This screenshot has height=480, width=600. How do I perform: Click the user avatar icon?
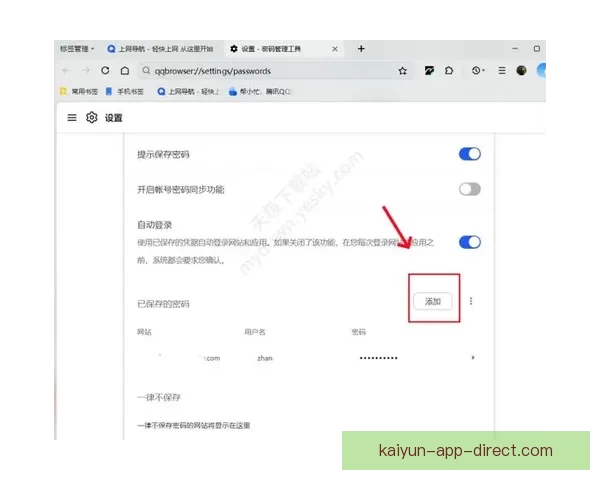pos(521,70)
